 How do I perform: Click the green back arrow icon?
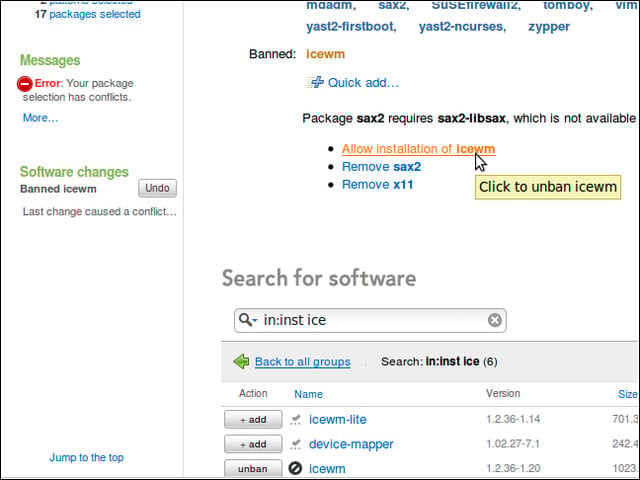tap(241, 361)
